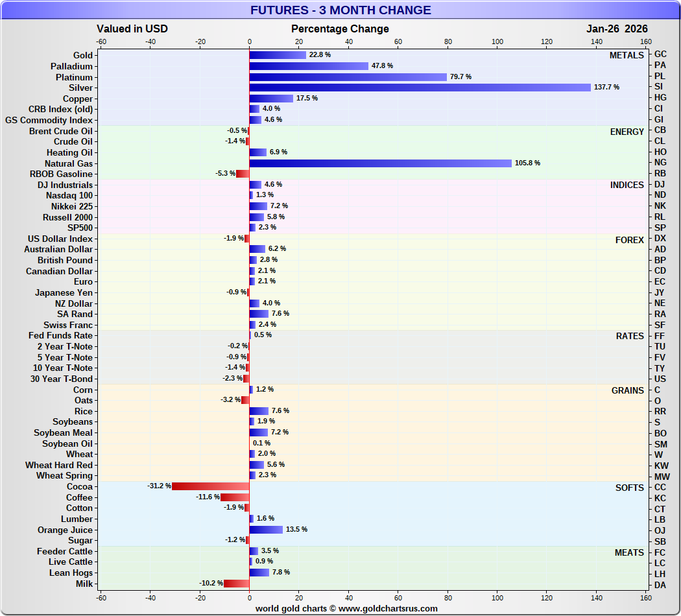
Task: Select the Coffee row label
Action: pyautogui.click(x=80, y=497)
